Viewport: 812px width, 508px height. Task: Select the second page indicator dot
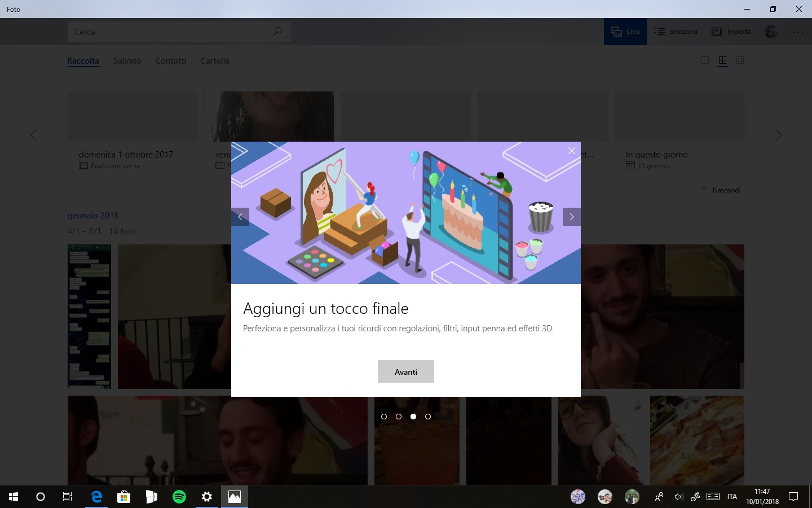[399, 417]
